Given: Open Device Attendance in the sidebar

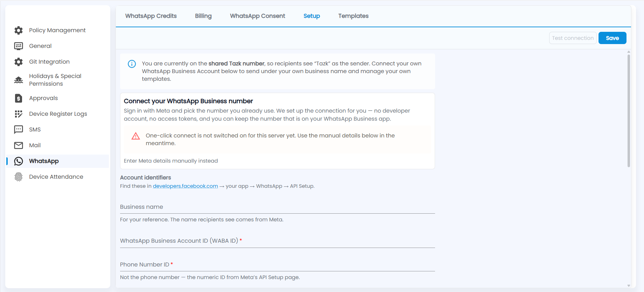Looking at the screenshot, I should pyautogui.click(x=57, y=177).
